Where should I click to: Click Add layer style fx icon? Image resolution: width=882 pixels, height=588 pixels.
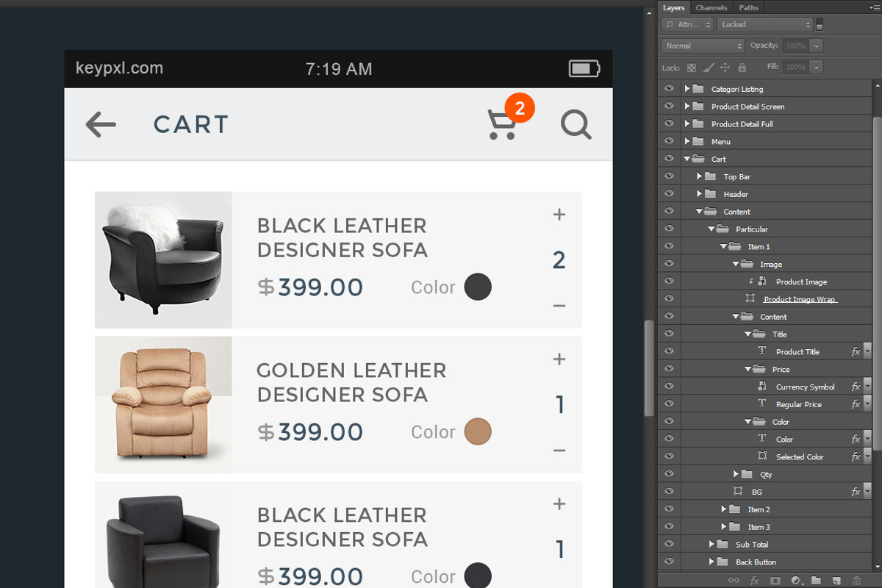(754, 581)
